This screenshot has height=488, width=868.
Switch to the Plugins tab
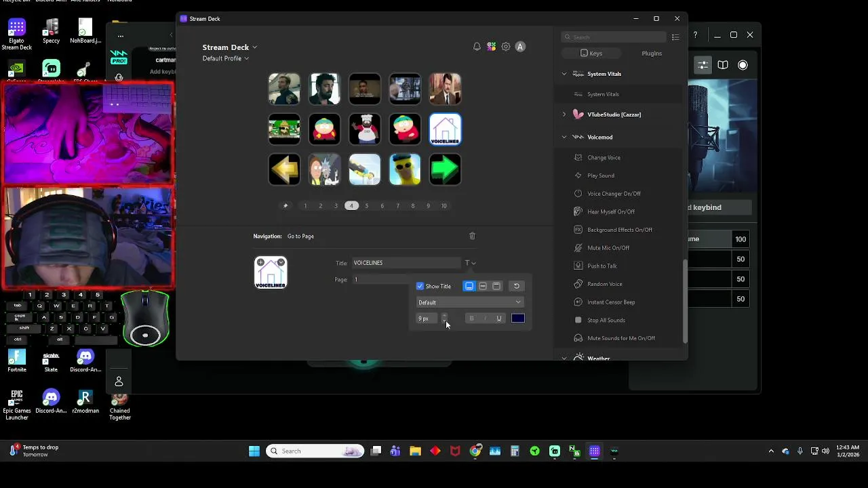tap(652, 53)
